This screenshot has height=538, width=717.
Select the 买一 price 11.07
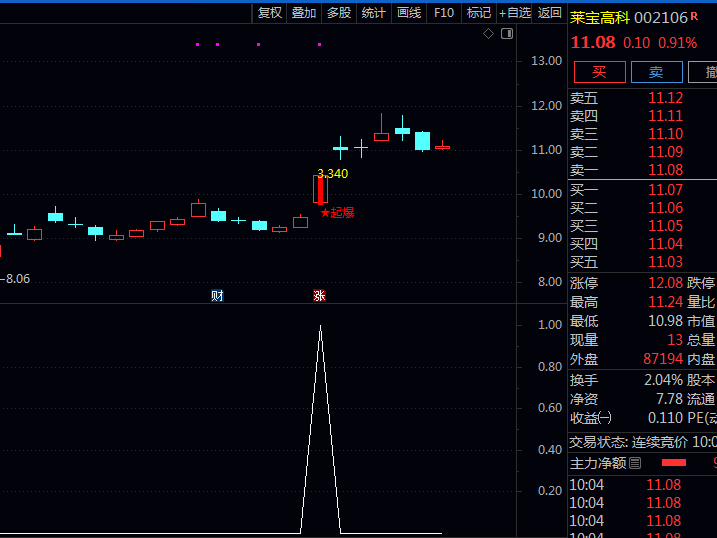coord(665,190)
